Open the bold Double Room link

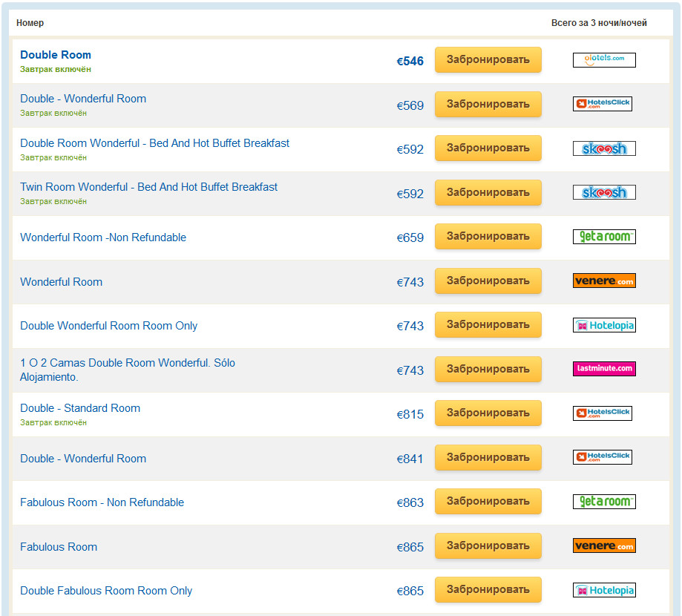[56, 55]
